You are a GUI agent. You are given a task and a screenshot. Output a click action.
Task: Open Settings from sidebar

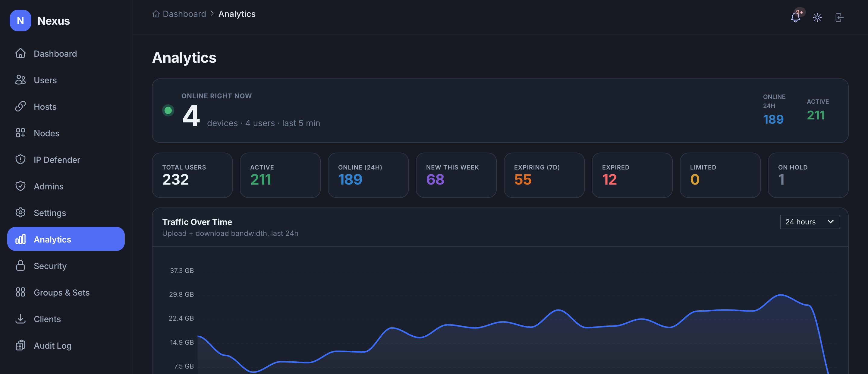66,212
